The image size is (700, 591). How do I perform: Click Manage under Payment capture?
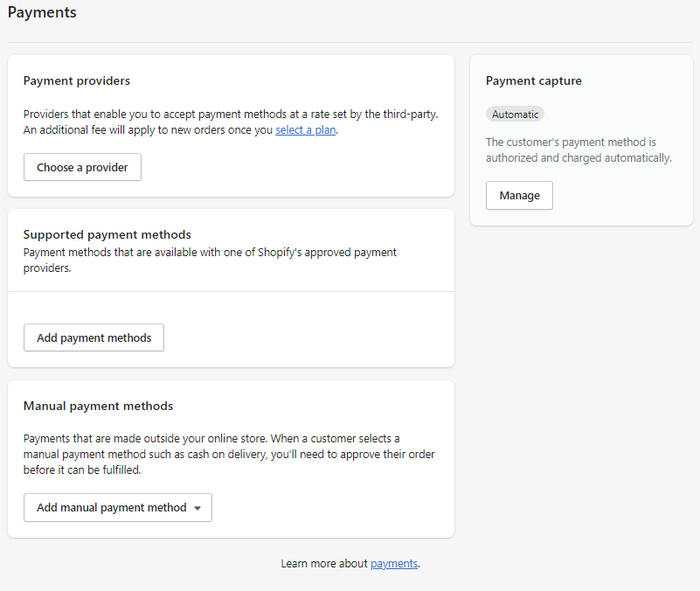coord(519,196)
